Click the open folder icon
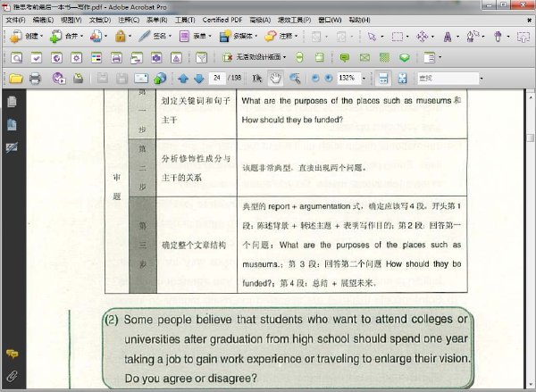 (16, 79)
